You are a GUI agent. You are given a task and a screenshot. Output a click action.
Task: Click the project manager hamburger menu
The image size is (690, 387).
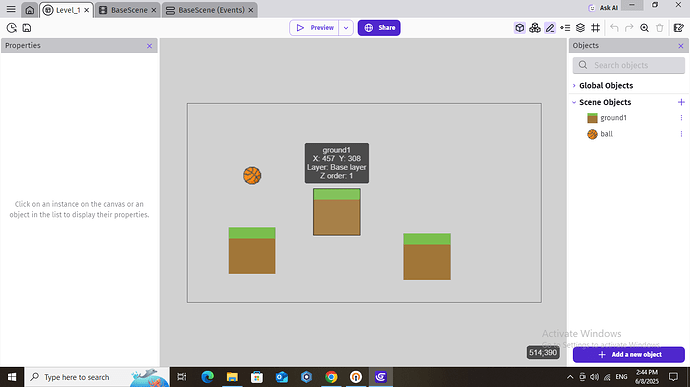[11, 9]
